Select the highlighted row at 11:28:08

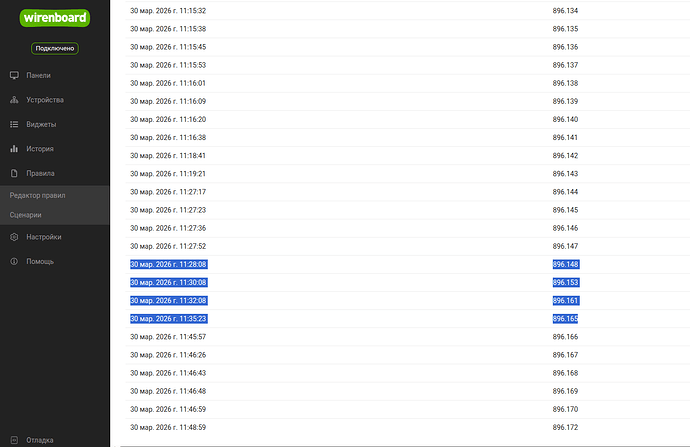pos(168,265)
